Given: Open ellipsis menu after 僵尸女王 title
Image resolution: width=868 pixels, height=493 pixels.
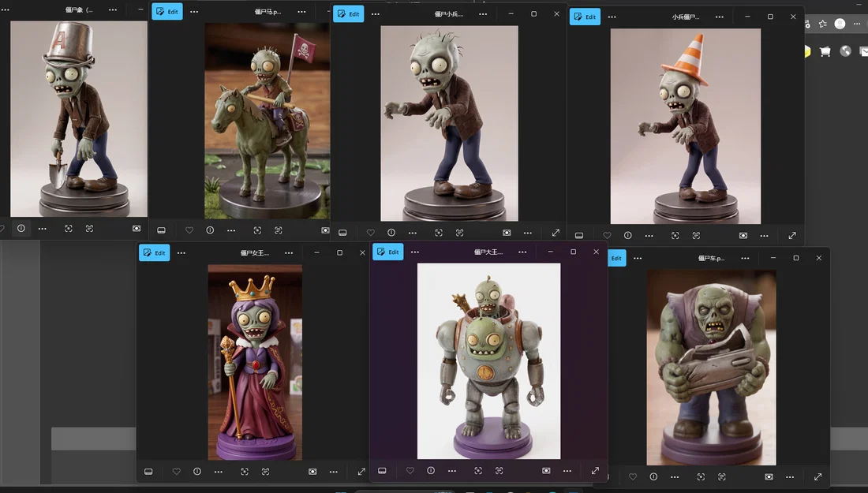Looking at the screenshot, I should tap(288, 253).
